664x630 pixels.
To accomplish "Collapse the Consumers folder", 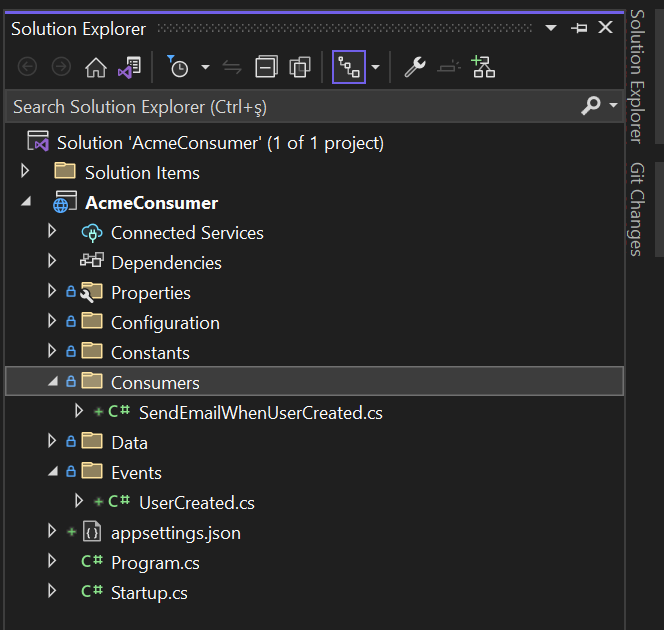I will point(52,382).
